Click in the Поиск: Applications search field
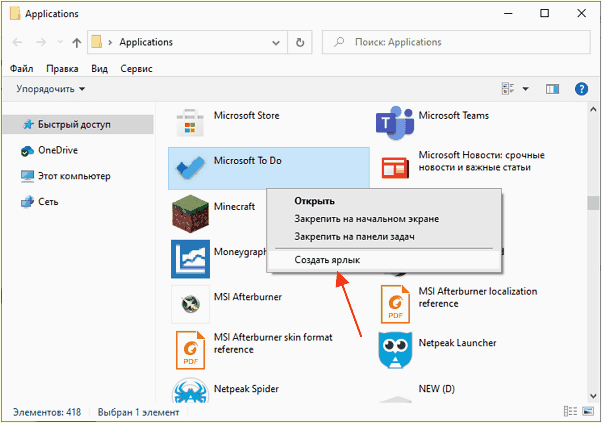Screen dimensions: 602x423 (456, 42)
